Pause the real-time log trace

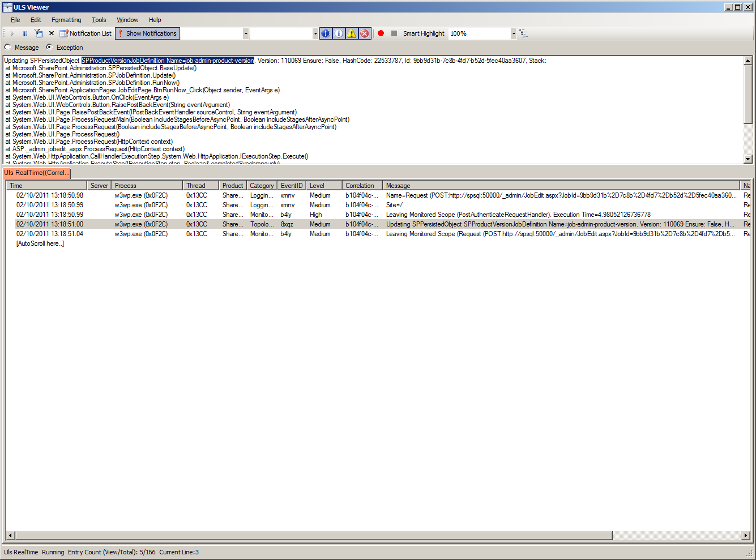click(x=25, y=34)
